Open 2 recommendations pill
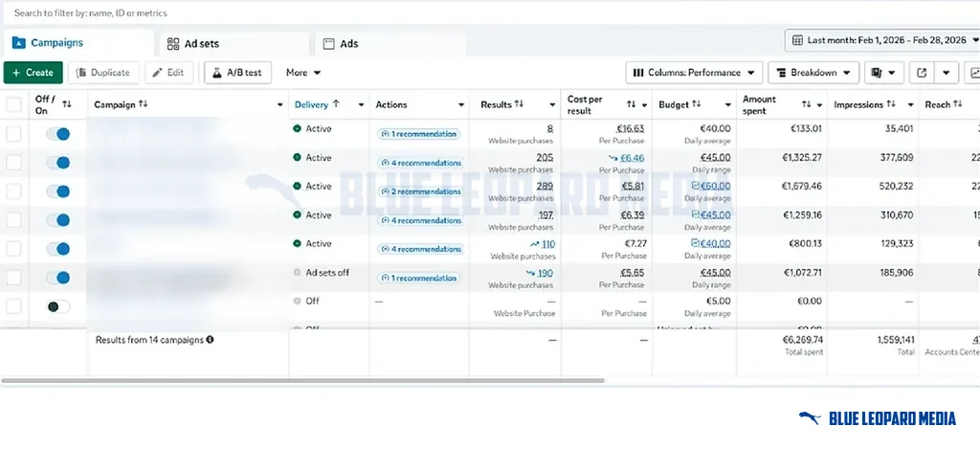The height and width of the screenshot is (449, 980). coord(420,191)
